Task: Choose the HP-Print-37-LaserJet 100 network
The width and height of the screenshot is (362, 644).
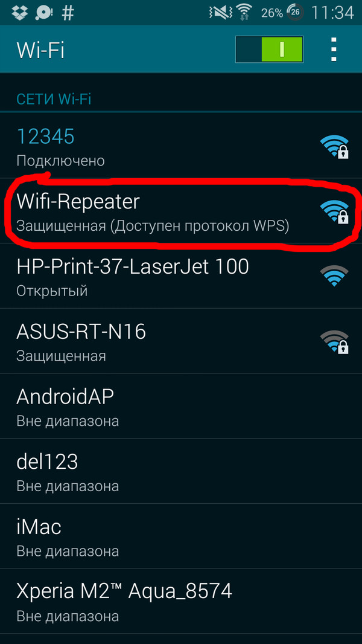Action: [x=181, y=276]
